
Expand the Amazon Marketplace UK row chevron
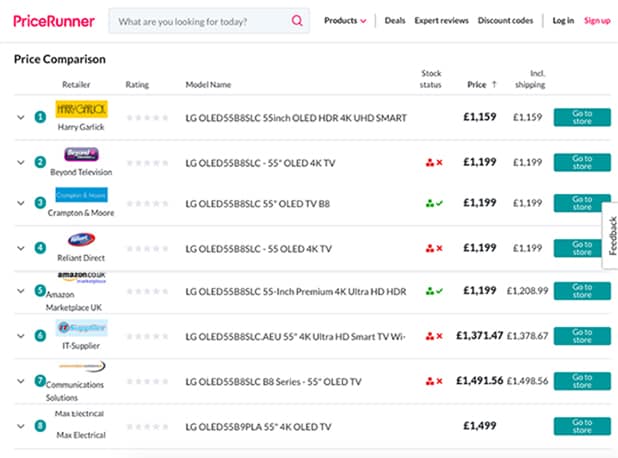point(20,291)
